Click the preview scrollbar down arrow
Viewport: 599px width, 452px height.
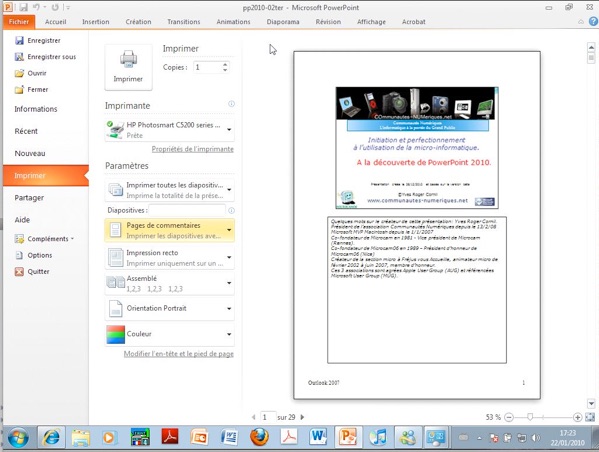591,403
